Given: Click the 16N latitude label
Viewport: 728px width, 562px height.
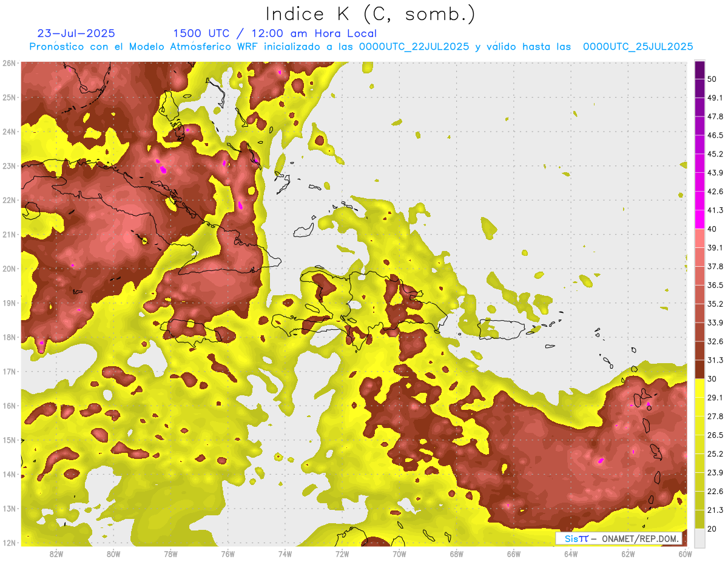Looking at the screenshot, I should 9,406.
